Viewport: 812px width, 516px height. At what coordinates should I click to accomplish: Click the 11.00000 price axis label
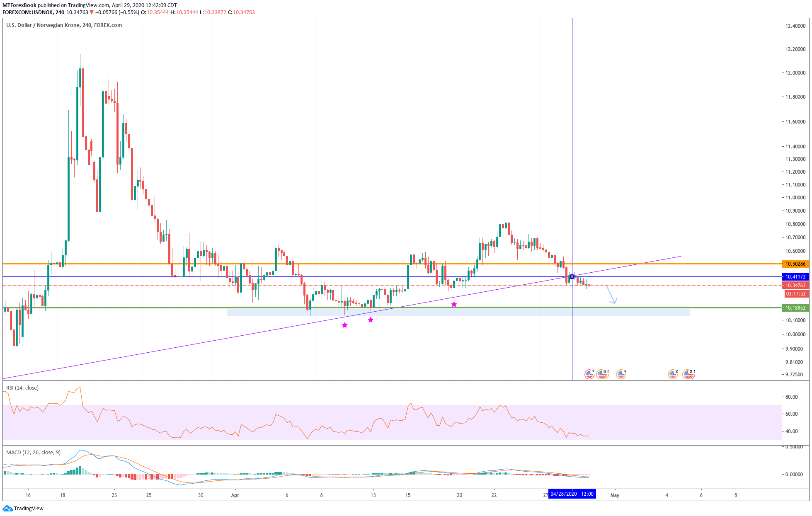[795, 198]
